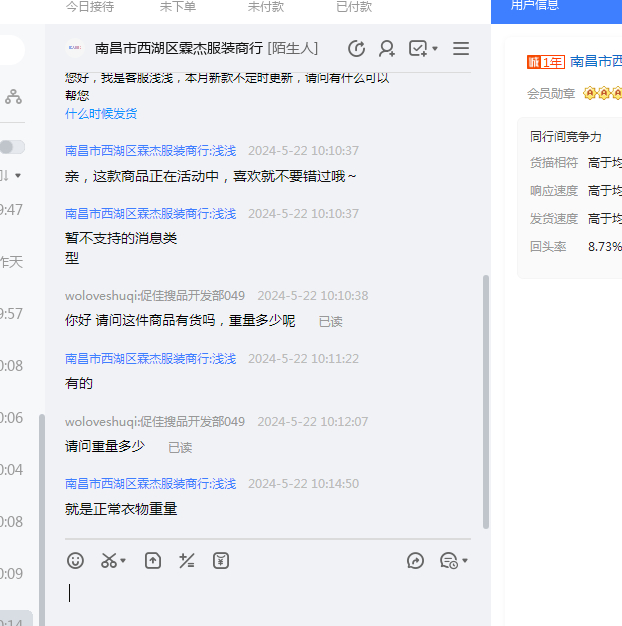Click the scissors screenshot tool

pos(109,561)
